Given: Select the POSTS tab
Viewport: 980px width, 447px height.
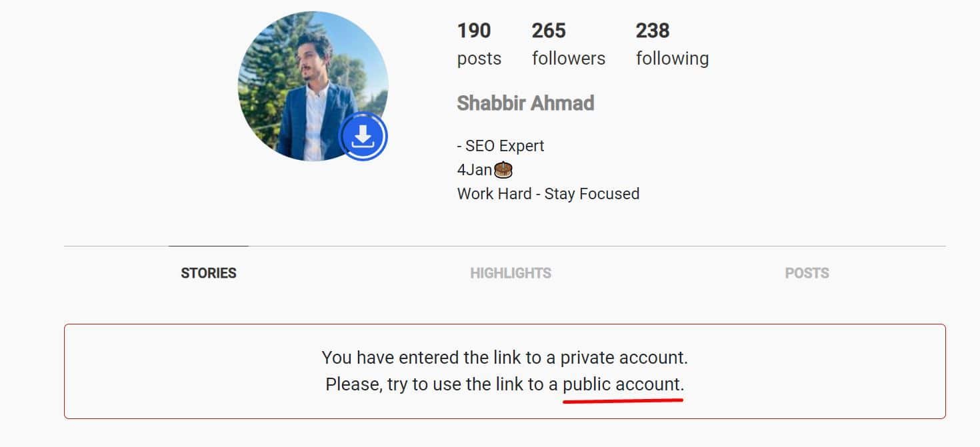Looking at the screenshot, I should [x=807, y=273].
